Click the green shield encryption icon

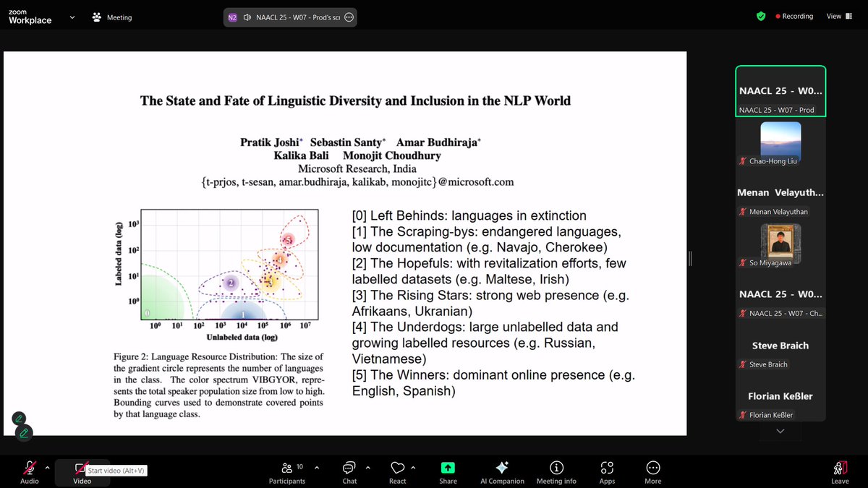coord(761,16)
